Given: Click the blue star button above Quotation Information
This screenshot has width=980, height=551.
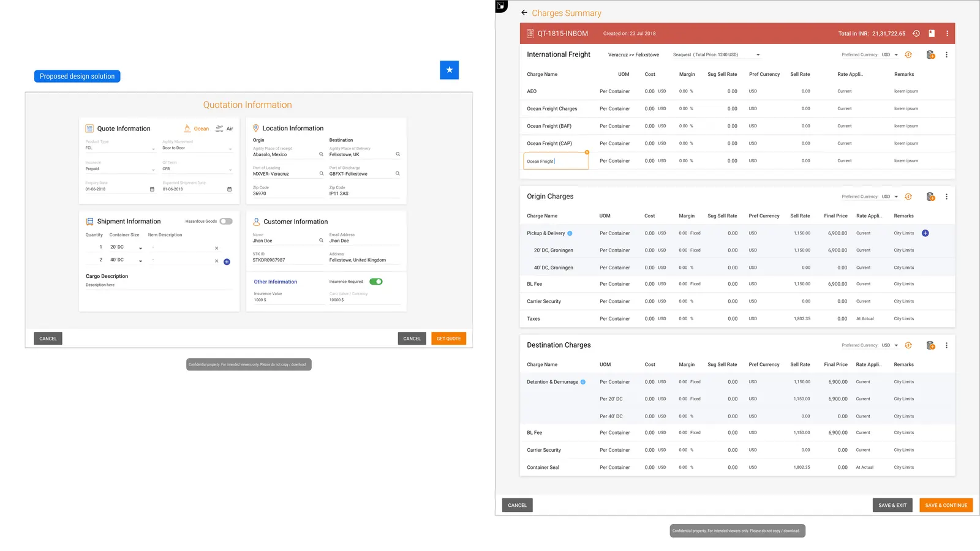Looking at the screenshot, I should coord(450,70).
